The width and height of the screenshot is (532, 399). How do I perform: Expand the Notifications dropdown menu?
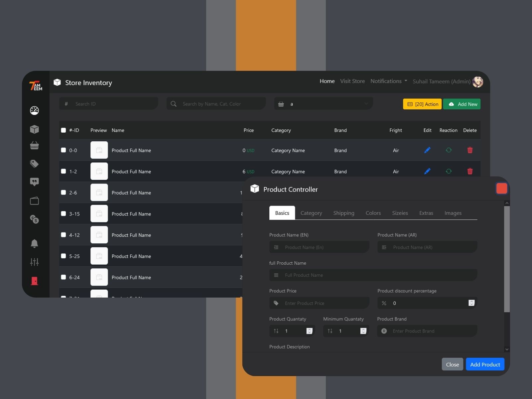point(388,81)
